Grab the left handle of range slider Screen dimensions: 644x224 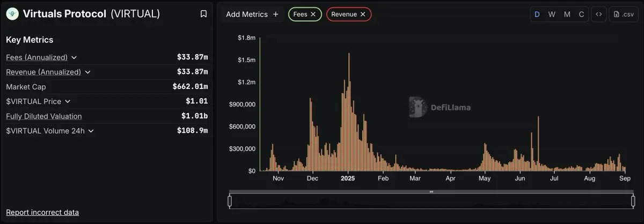[x=230, y=201]
